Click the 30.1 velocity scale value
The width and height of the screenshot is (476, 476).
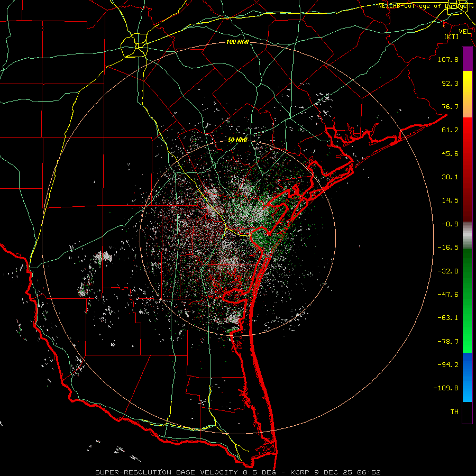[x=450, y=177]
